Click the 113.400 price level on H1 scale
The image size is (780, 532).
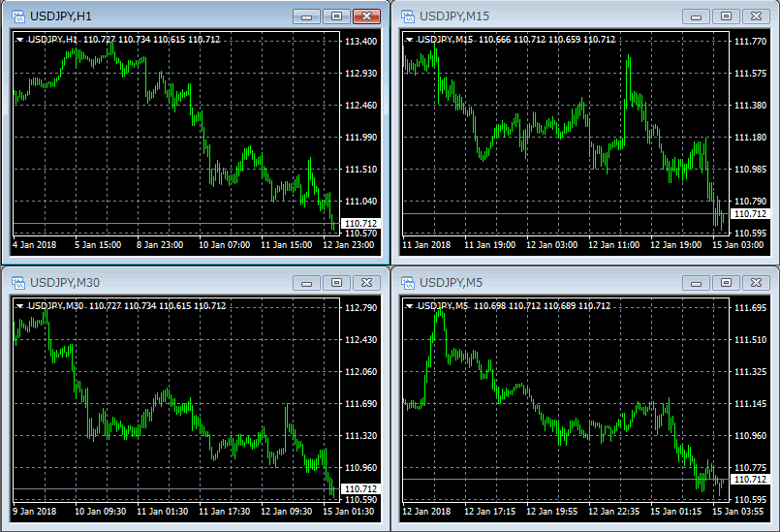(x=361, y=42)
